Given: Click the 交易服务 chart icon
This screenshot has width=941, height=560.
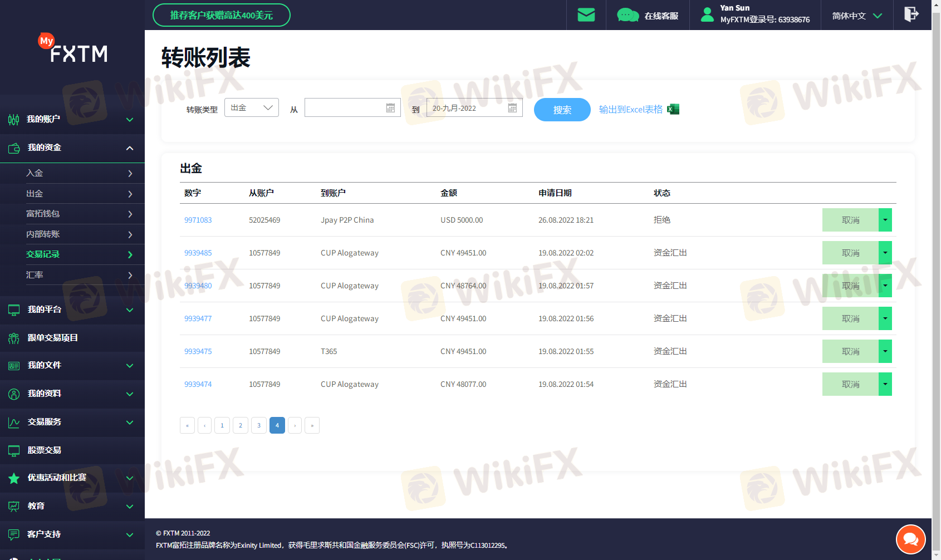Looking at the screenshot, I should pyautogui.click(x=14, y=423).
